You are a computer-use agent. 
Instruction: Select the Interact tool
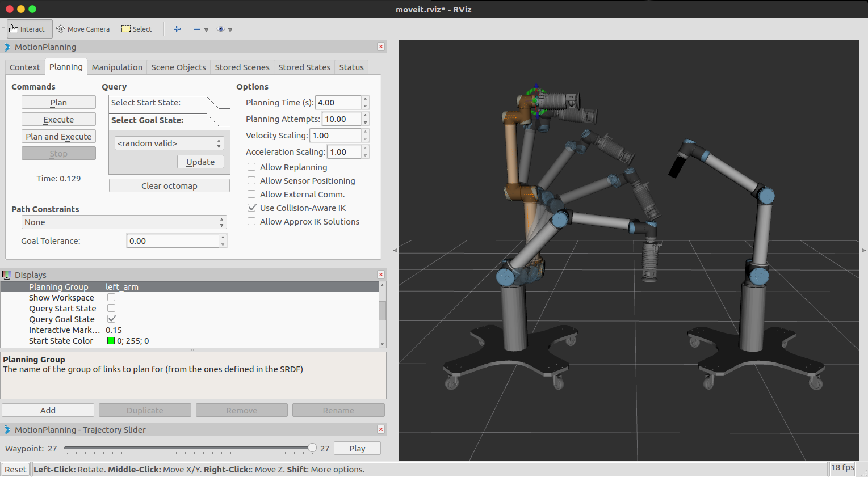coord(30,29)
